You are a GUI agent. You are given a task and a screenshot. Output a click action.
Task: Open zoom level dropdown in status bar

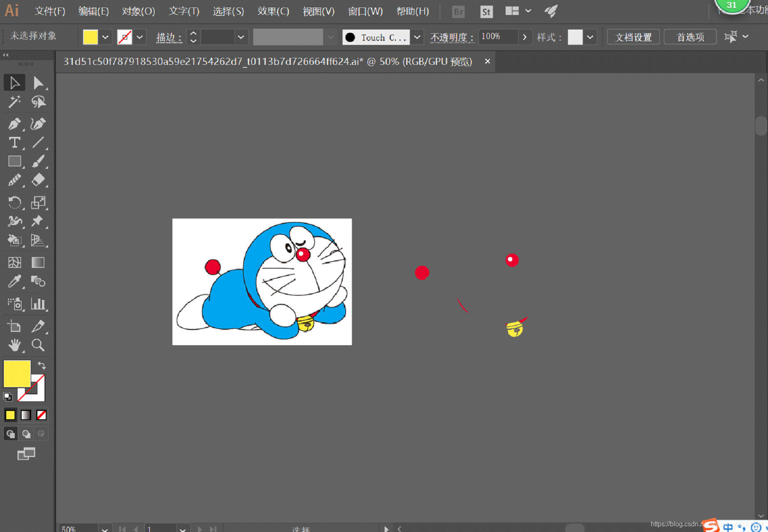pyautogui.click(x=105, y=529)
